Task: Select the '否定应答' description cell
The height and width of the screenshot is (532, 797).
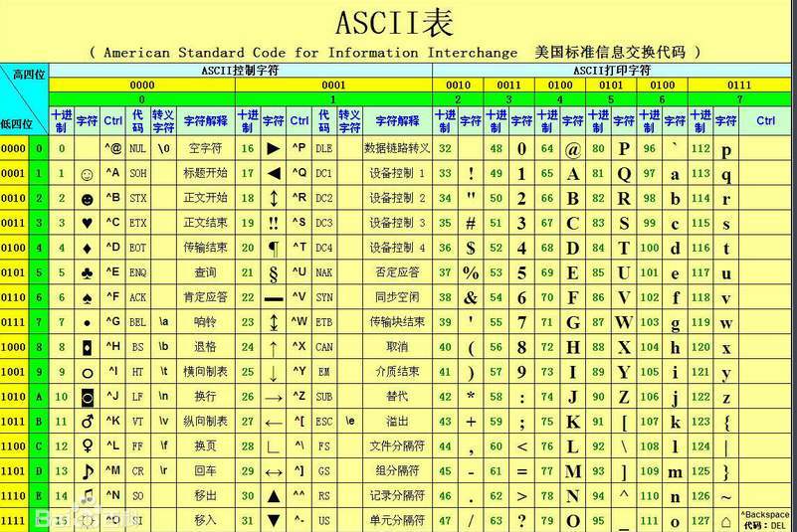Action: coord(397,272)
